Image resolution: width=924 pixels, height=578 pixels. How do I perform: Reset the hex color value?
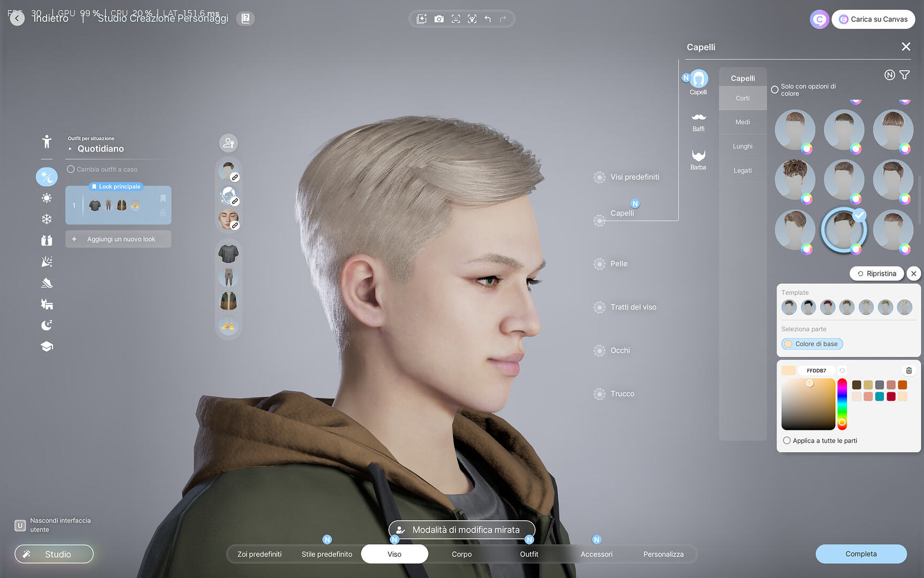(x=842, y=370)
